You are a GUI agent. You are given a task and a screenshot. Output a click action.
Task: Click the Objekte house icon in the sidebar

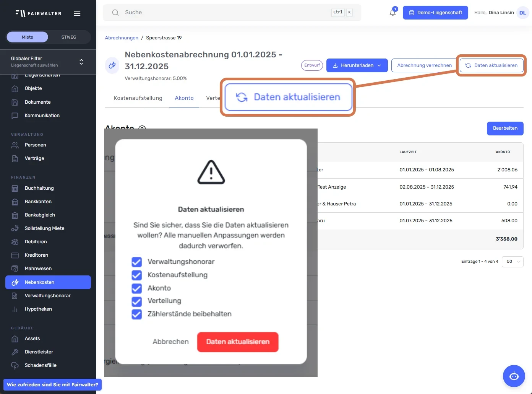click(15, 89)
